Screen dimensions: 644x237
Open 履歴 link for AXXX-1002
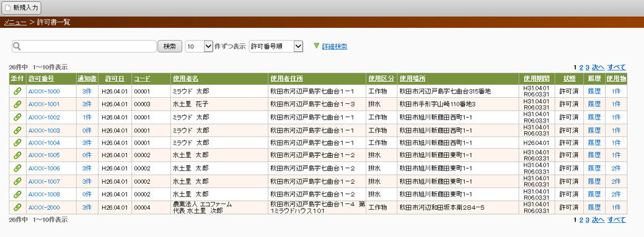(594, 118)
